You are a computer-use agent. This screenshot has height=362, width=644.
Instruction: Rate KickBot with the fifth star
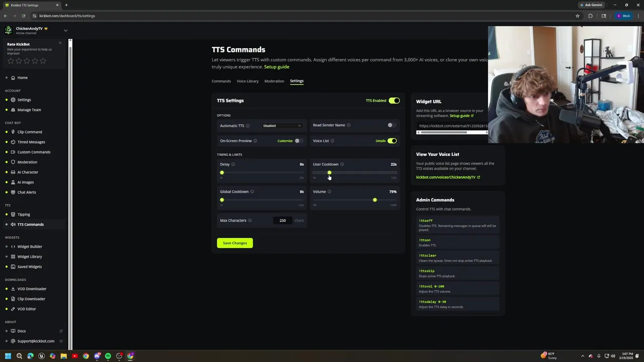[43, 61]
